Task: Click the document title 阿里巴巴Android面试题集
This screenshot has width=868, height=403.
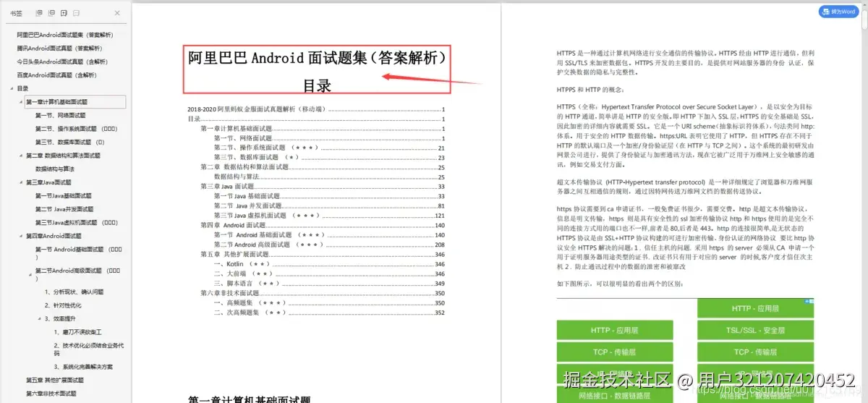Action: click(x=318, y=59)
